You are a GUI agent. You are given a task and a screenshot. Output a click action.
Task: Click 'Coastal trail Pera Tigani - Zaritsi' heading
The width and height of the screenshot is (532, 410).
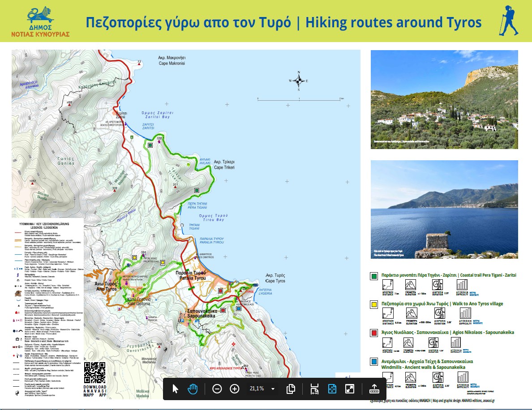488,275
